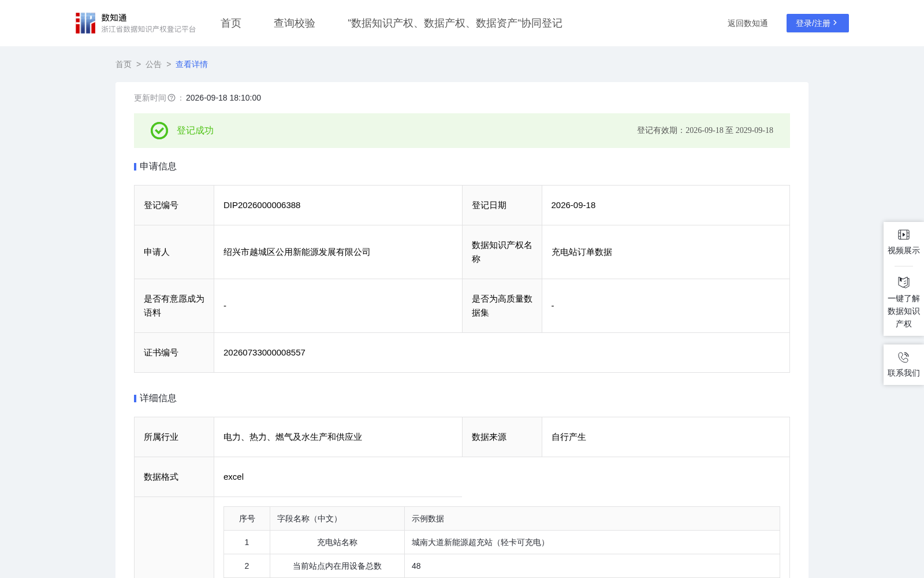
Task: Select sample 城南大道新能源超充站（轻卡可充电）
Action: (480, 542)
